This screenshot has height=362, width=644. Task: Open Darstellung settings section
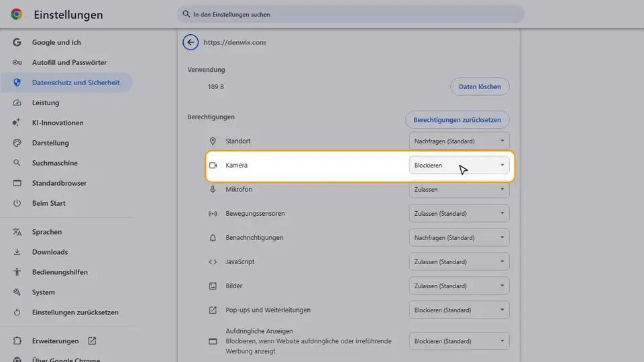pyautogui.click(x=50, y=143)
